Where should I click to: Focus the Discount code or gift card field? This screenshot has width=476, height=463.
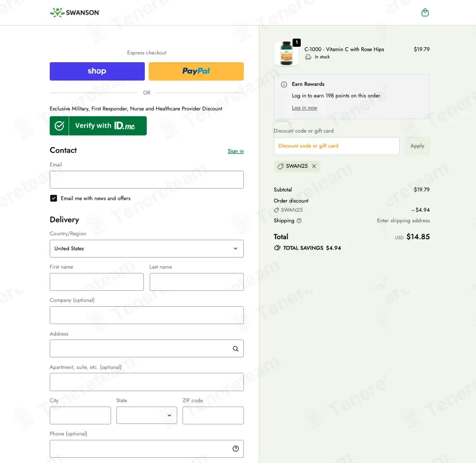point(336,146)
